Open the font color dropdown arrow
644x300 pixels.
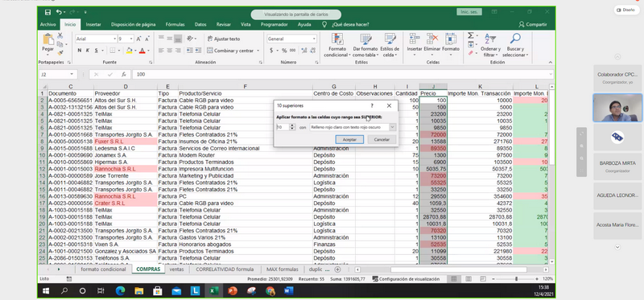click(148, 51)
